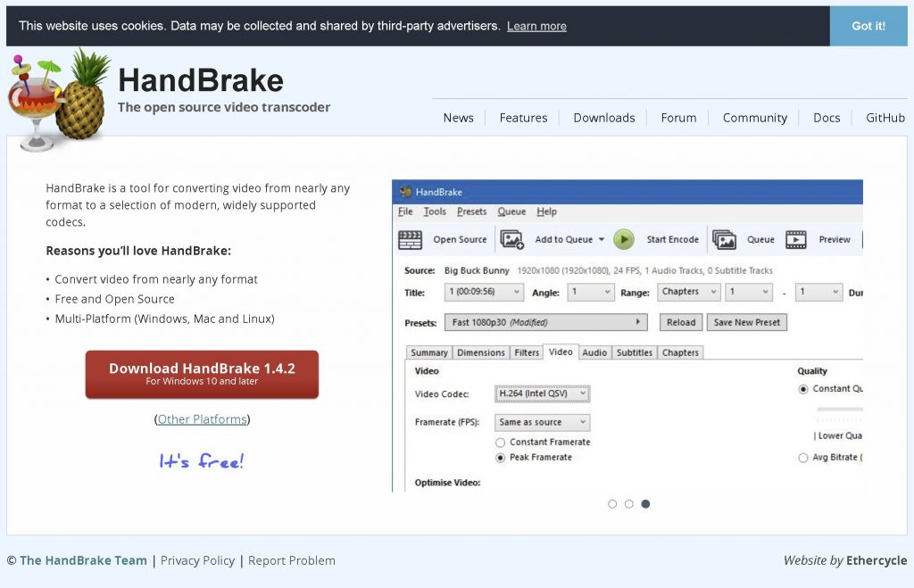Click the Open Source clapperboard icon

(410, 239)
